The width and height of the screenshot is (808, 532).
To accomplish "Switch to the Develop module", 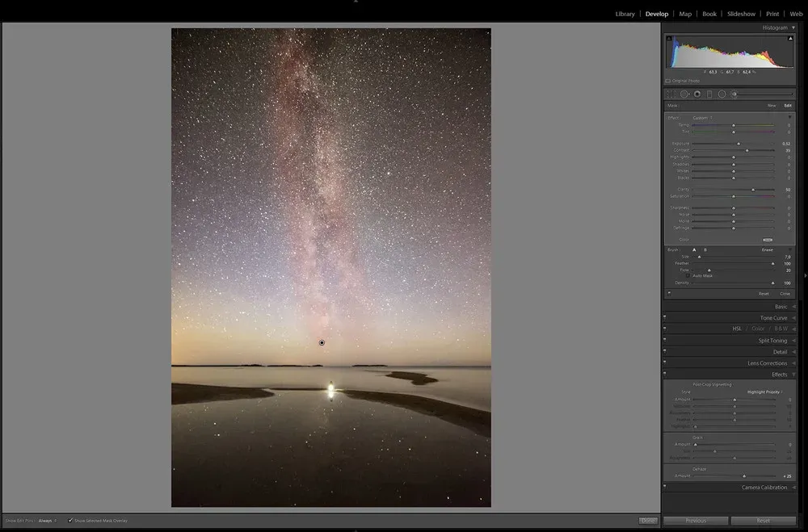I will click(656, 14).
